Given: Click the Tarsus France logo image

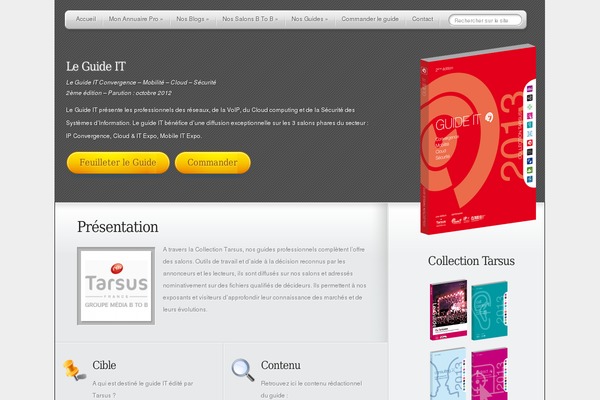Looking at the screenshot, I should 116,286.
